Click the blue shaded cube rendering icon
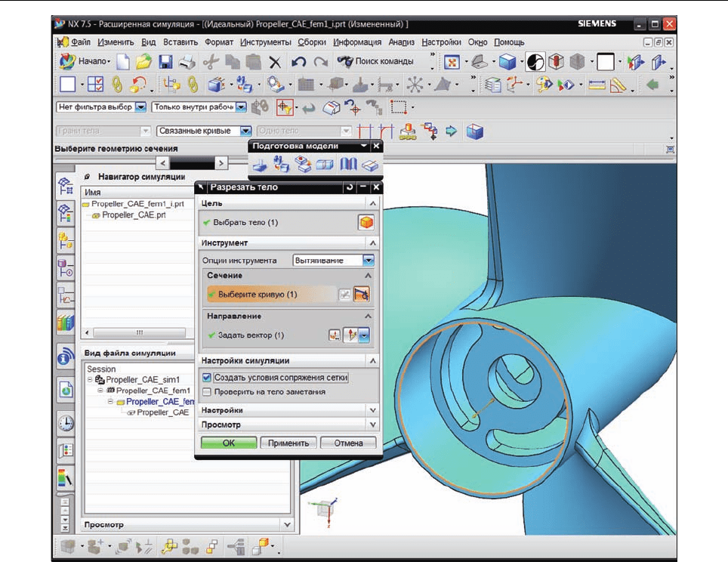 tap(507, 61)
